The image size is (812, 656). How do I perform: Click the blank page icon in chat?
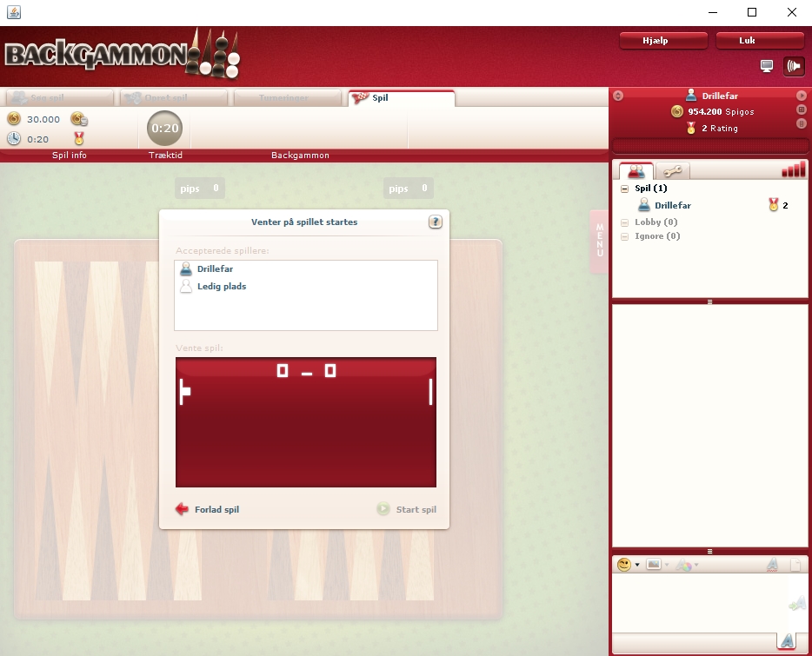[795, 565]
